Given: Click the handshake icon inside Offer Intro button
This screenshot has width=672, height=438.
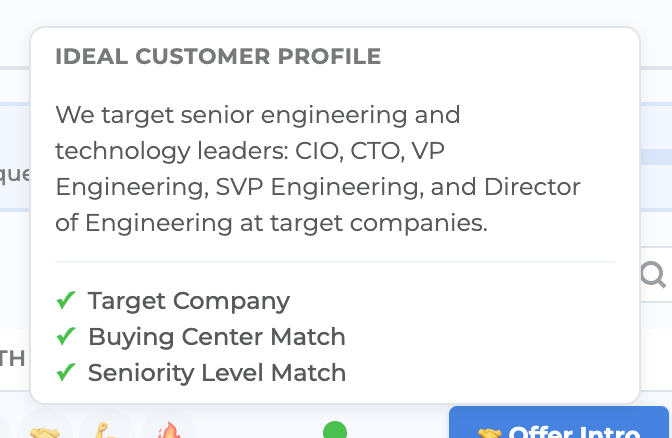Looking at the screenshot, I should (489, 433).
